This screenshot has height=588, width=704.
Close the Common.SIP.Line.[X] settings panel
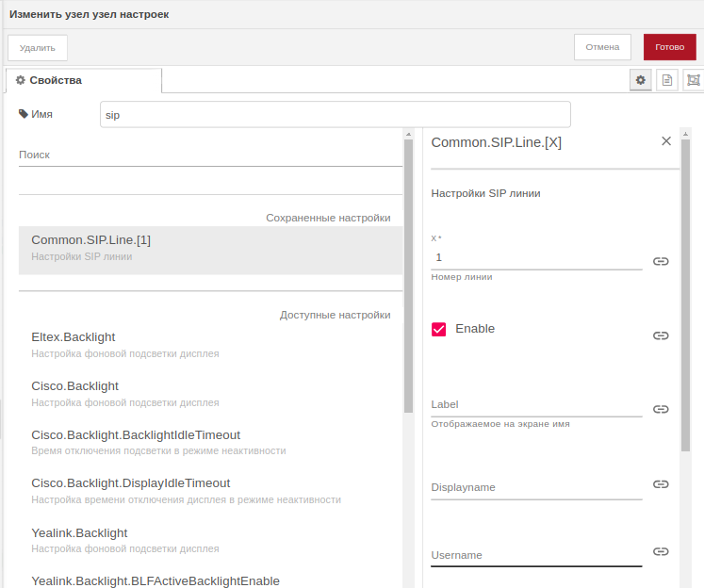(x=666, y=141)
